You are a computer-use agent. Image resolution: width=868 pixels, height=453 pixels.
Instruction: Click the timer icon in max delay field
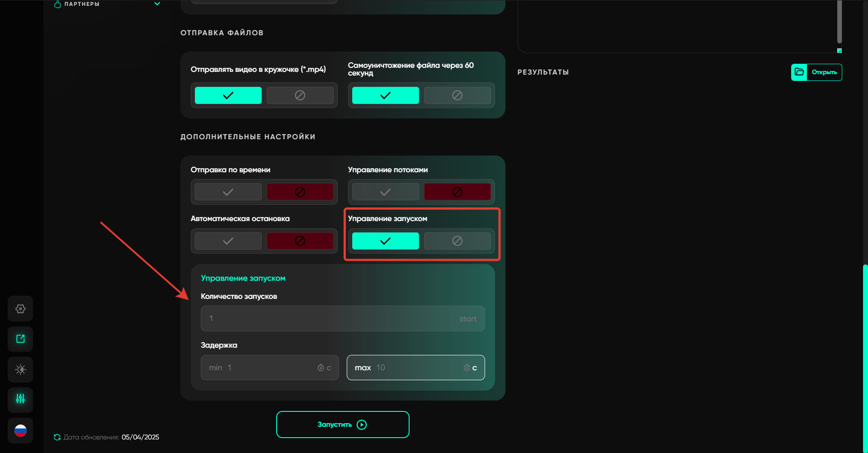coord(467,368)
